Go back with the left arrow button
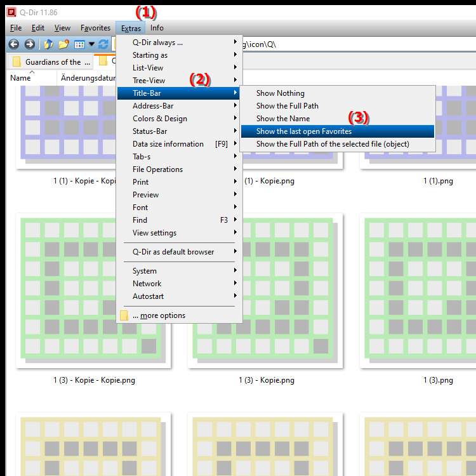The height and width of the screenshot is (476, 476). 14,44
